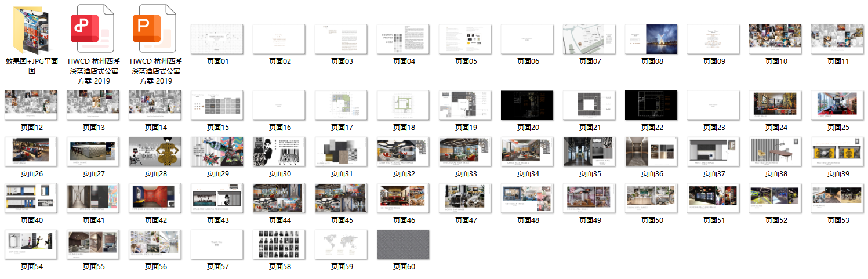Click the 页面52 image file
The image size is (868, 279).
[775, 198]
